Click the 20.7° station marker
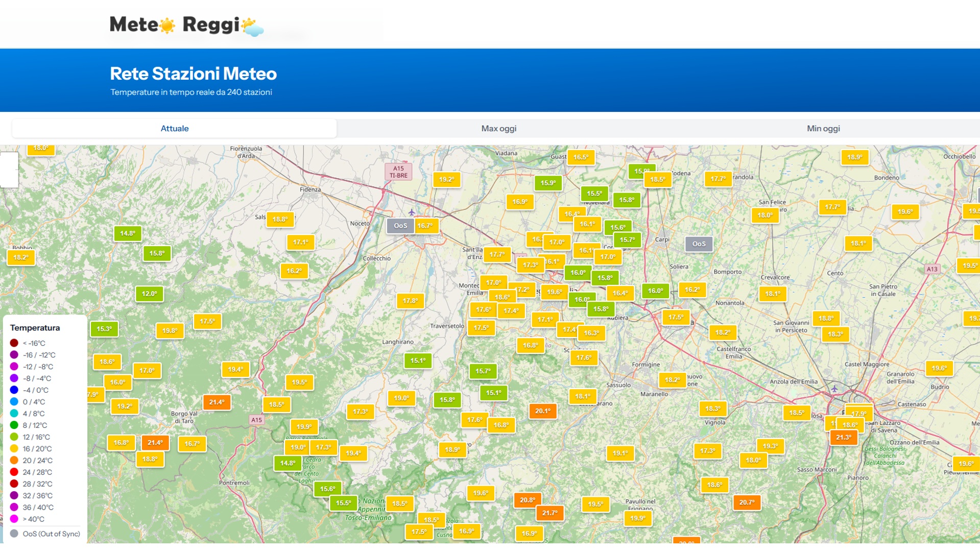 (x=747, y=502)
